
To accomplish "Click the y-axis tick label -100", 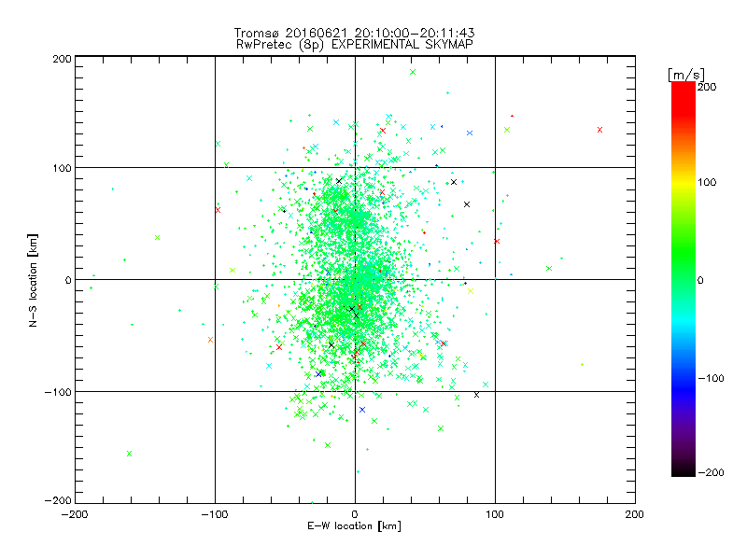I will (x=58, y=392).
